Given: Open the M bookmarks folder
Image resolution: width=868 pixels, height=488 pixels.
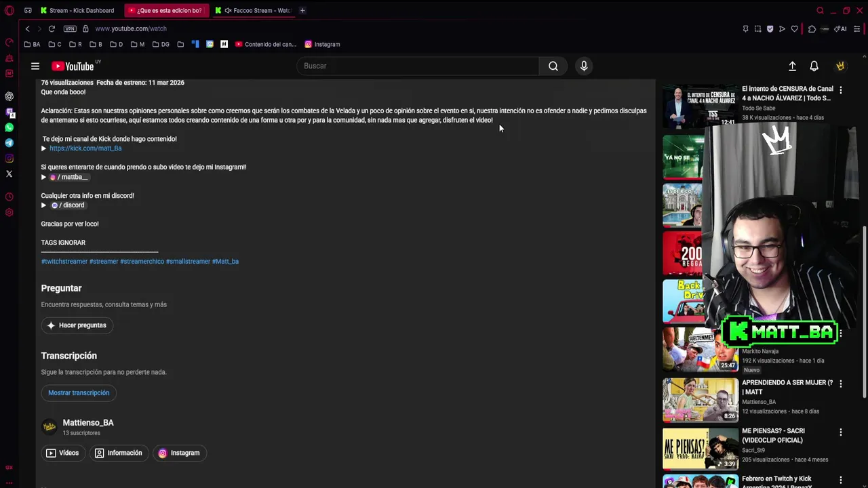Looking at the screenshot, I should point(138,44).
